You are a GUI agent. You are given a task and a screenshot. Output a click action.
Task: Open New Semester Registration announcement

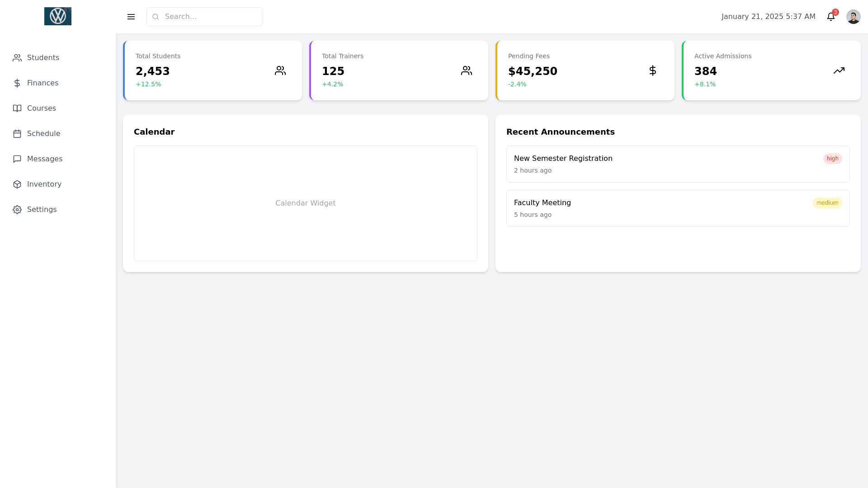563,159
